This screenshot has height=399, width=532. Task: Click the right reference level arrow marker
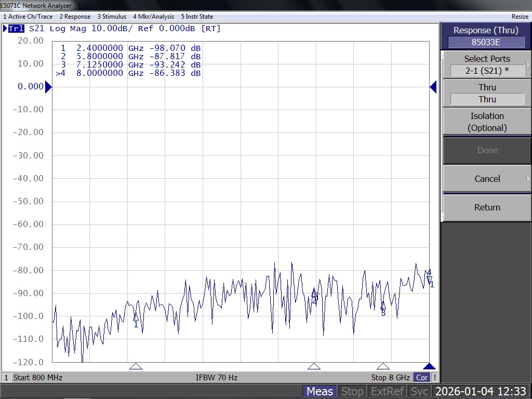(x=433, y=87)
